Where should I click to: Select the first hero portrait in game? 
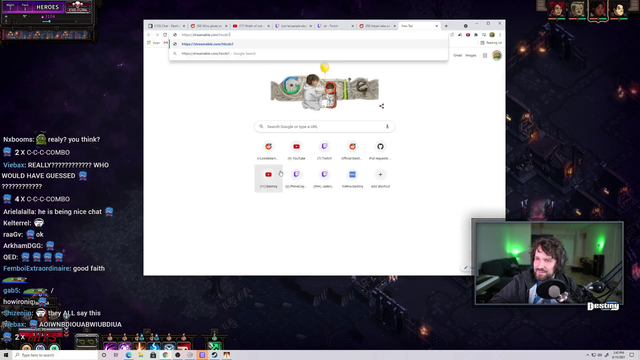coord(556,9)
